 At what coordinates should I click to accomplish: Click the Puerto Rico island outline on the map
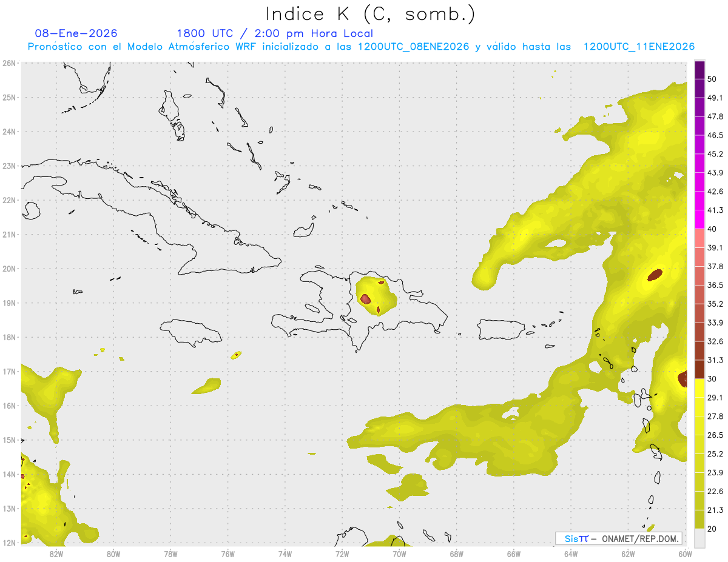[500, 329]
